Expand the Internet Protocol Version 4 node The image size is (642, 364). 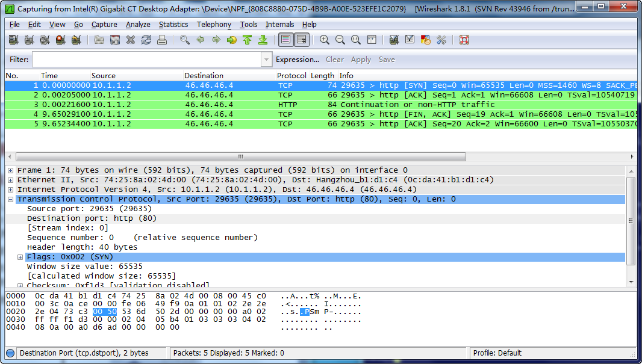(10, 190)
